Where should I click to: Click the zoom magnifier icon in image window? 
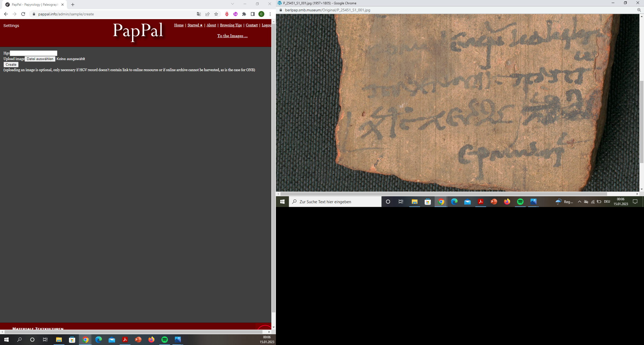point(639,10)
